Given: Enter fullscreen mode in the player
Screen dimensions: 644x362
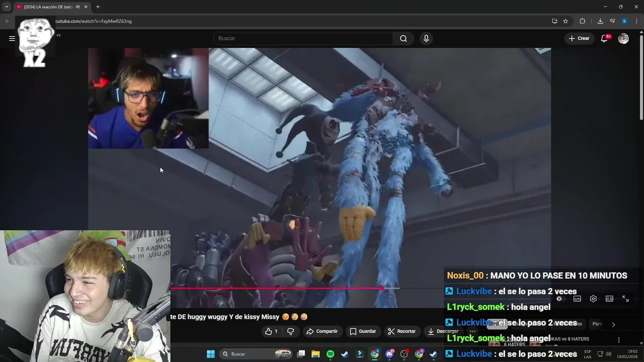Looking at the screenshot, I should point(625,299).
